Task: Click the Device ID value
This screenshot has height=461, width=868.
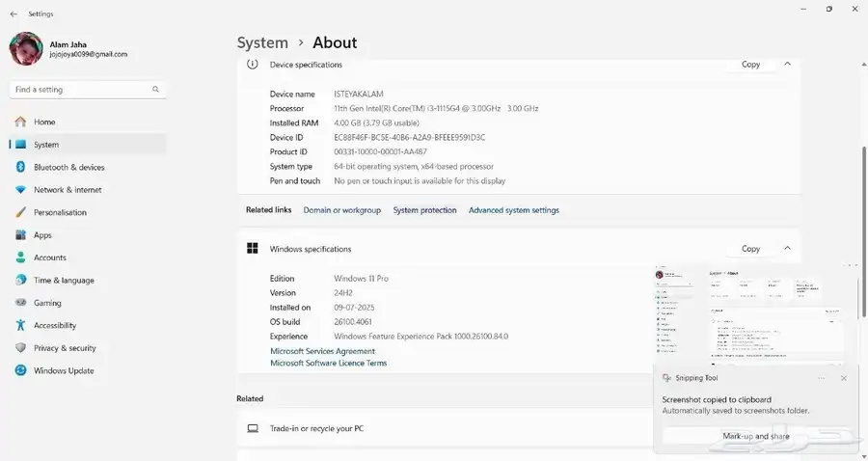Action: (409, 137)
